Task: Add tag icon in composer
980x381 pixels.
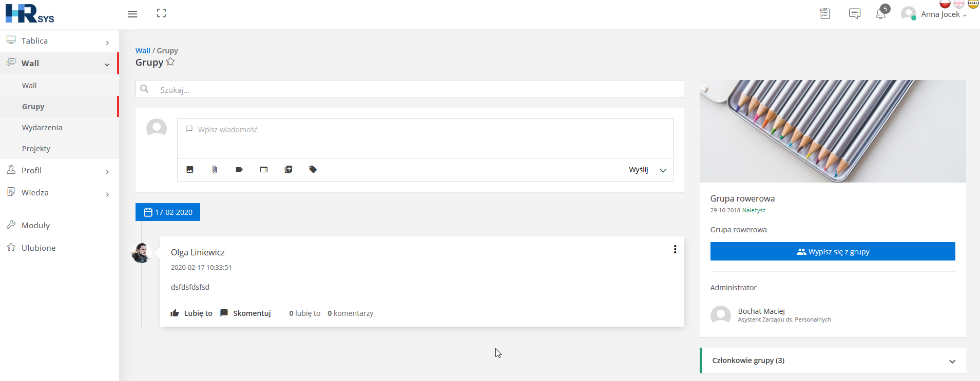Action: point(313,170)
